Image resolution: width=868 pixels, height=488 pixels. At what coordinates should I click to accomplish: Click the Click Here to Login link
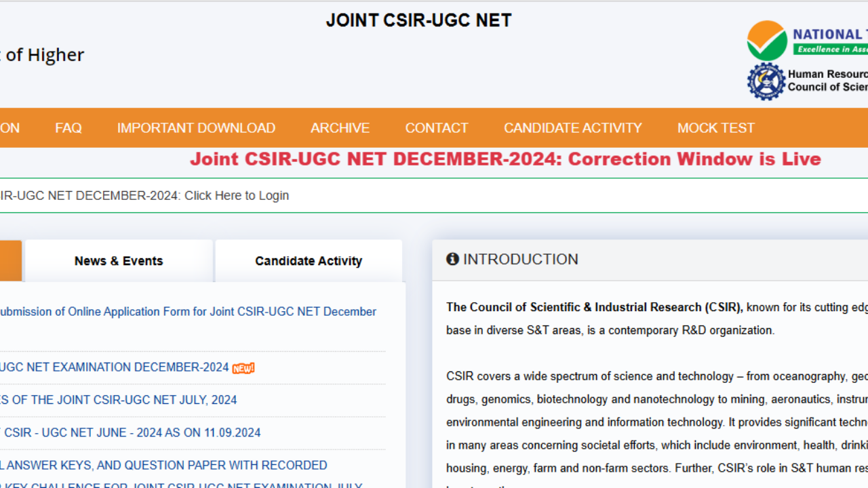(x=236, y=195)
